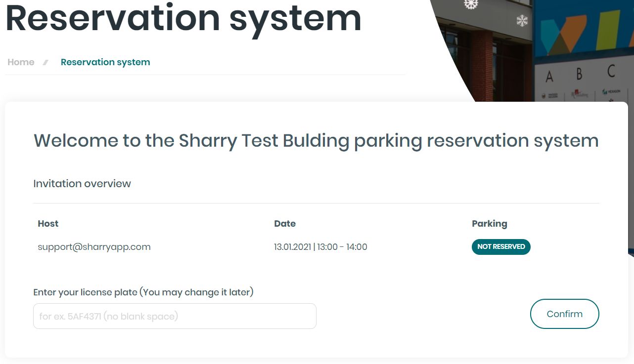The height and width of the screenshot is (364, 634).
Task: Click the Confirm button
Action: [564, 314]
